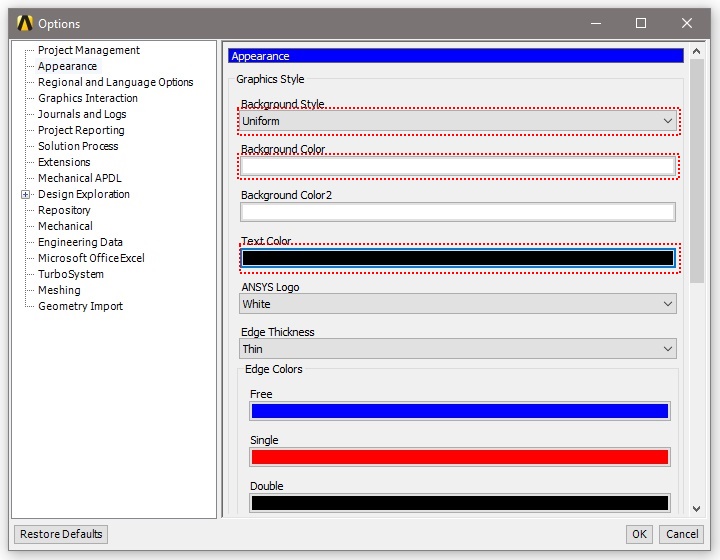Open TurboSystem options

[x=71, y=274]
